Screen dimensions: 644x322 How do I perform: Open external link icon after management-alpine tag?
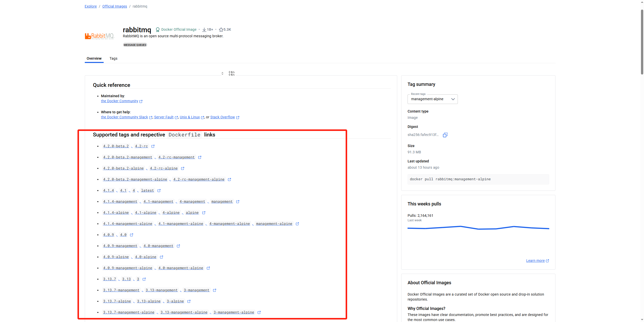click(297, 224)
